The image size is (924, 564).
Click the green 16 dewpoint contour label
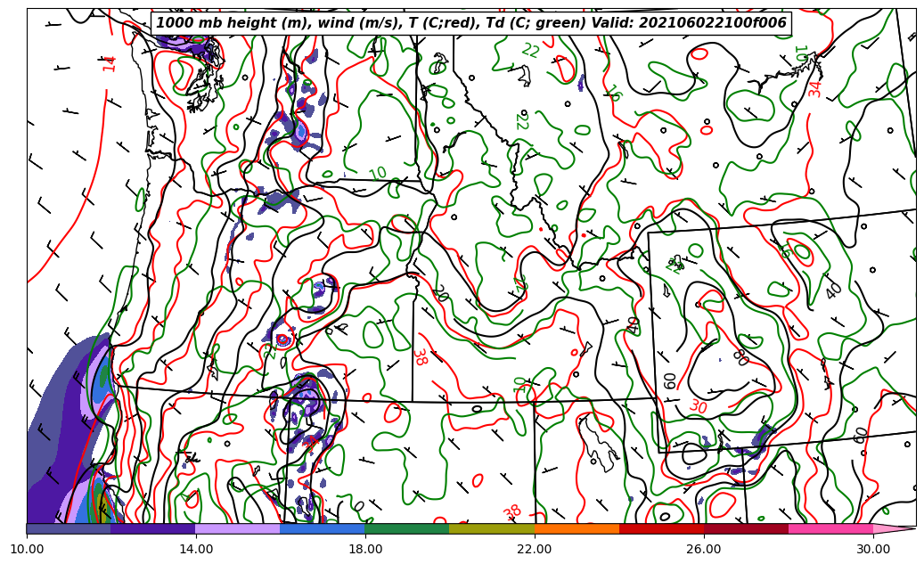click(614, 94)
